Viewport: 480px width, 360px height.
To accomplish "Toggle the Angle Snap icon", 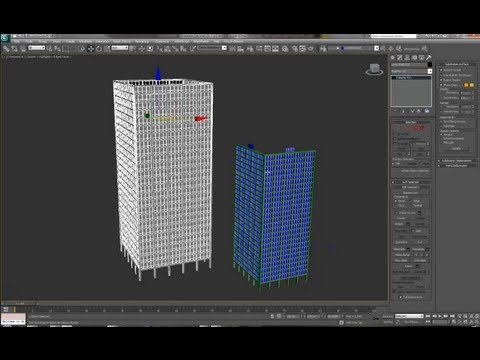I will click(167, 49).
